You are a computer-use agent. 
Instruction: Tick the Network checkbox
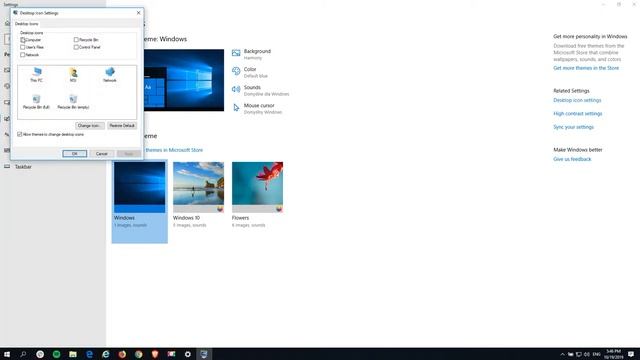(22, 55)
